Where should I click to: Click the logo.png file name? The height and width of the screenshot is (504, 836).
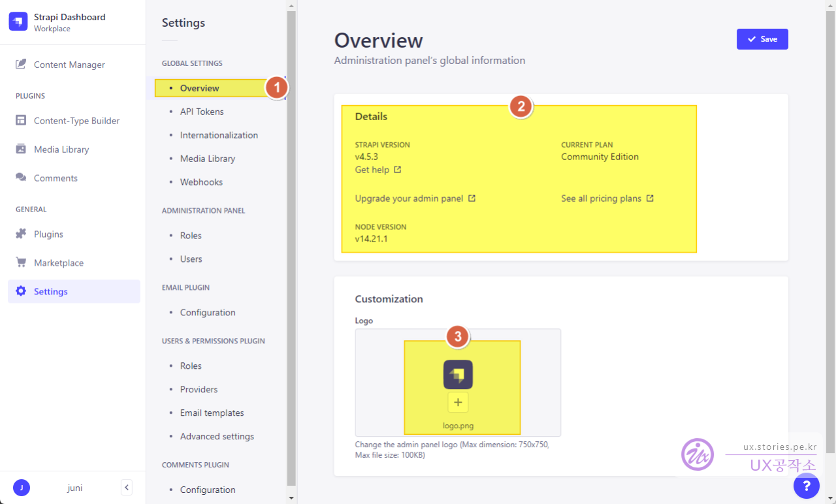458,426
